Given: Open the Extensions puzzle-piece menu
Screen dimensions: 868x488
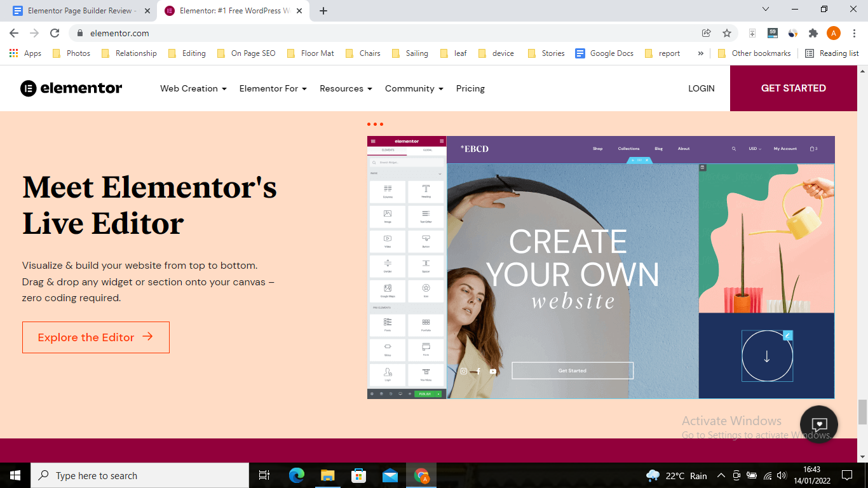Looking at the screenshot, I should pyautogui.click(x=813, y=33).
